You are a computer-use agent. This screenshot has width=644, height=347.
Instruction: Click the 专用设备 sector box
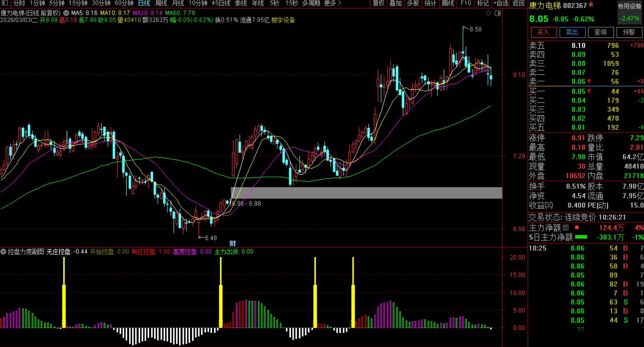[629, 6]
